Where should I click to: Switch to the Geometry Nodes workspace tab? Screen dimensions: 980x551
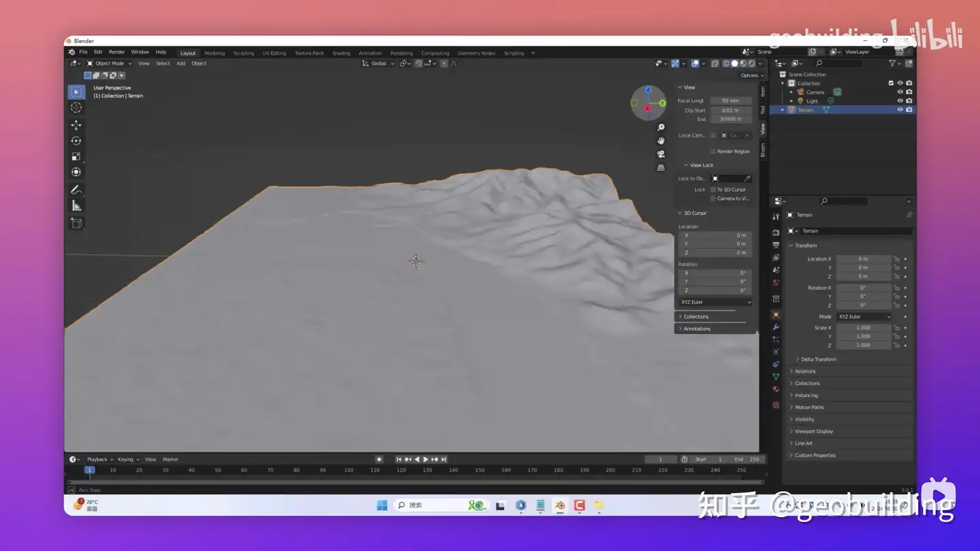(x=476, y=53)
